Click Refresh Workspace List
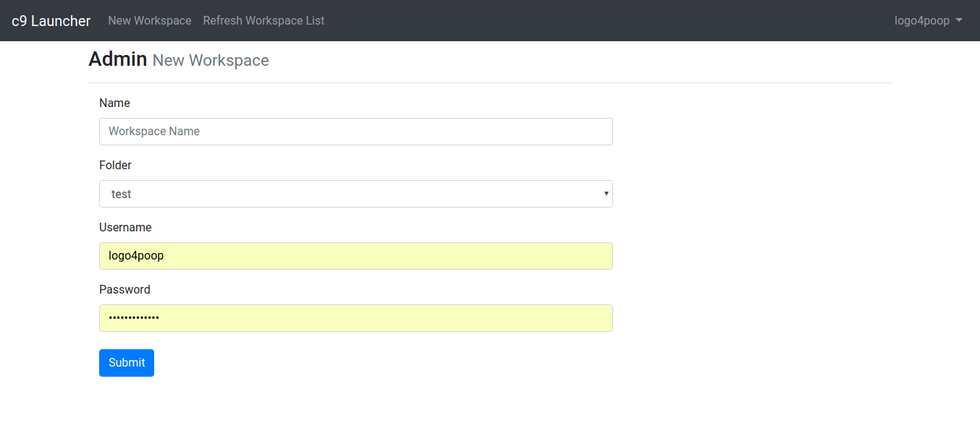 (x=263, y=20)
